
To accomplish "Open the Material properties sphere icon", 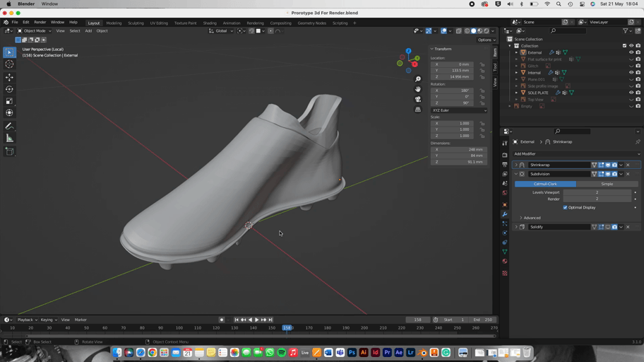I will tap(505, 261).
